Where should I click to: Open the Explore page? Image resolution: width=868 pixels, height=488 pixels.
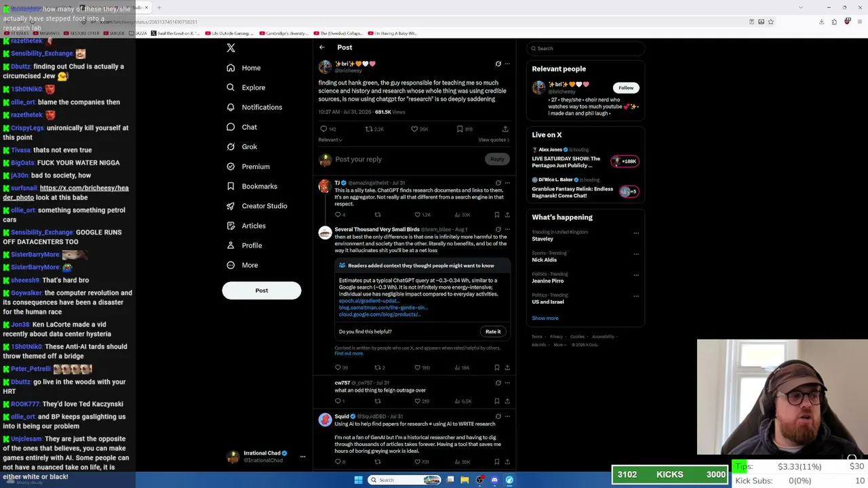[x=246, y=87]
